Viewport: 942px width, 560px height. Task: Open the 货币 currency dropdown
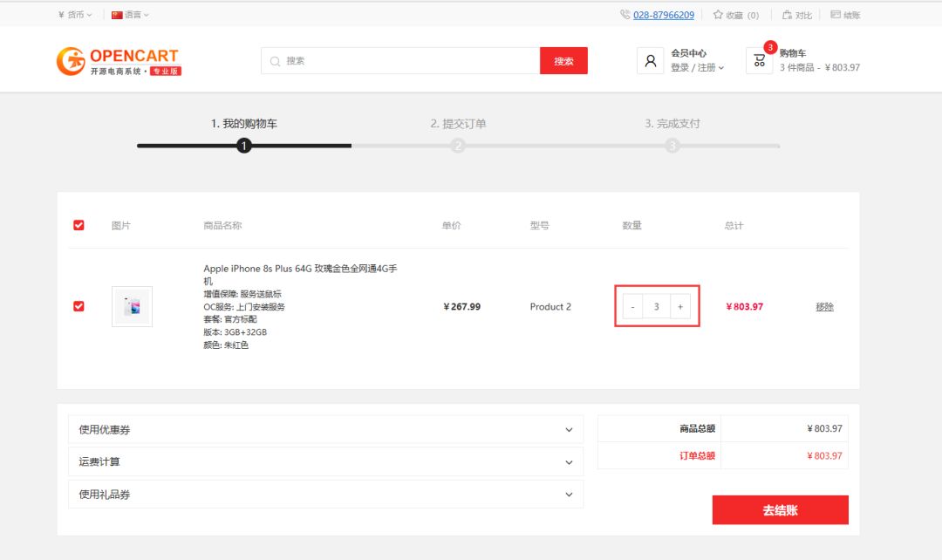[75, 15]
